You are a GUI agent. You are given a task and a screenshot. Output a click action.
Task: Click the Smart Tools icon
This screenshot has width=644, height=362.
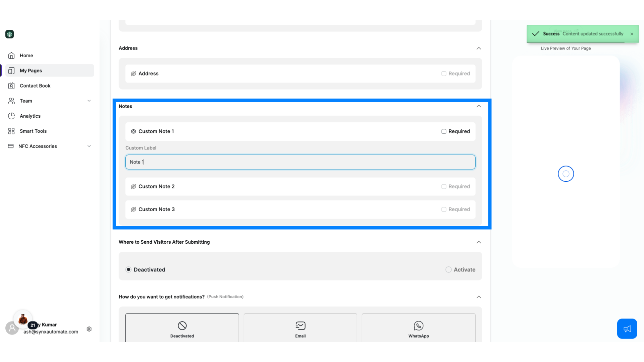coord(11,131)
